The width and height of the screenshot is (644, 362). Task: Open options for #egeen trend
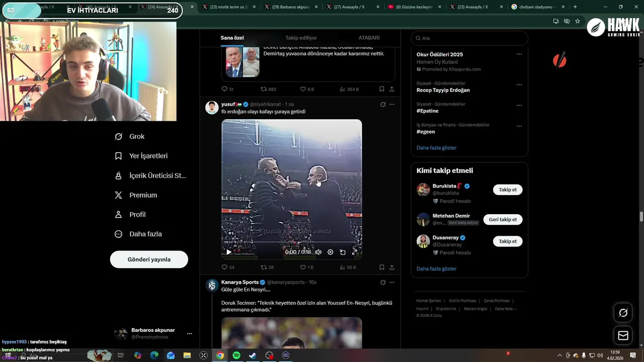pos(519,126)
